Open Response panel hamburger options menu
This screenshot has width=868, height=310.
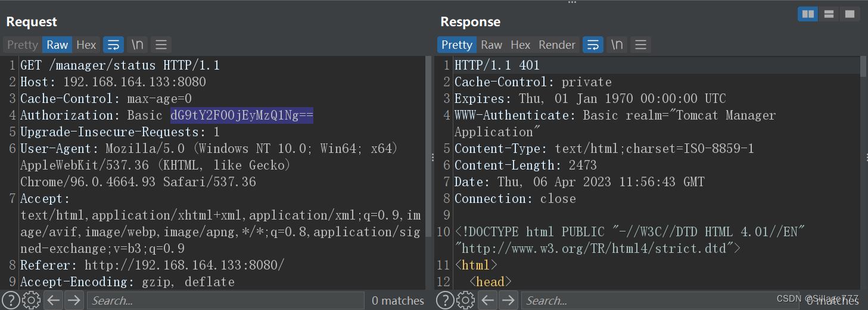pyautogui.click(x=640, y=45)
